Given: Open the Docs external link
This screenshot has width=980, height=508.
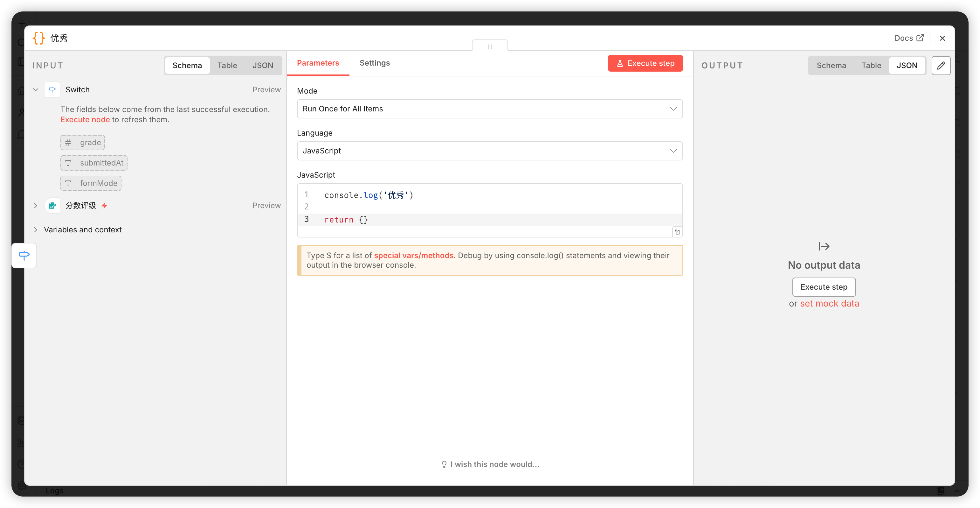Looking at the screenshot, I should click(x=908, y=38).
